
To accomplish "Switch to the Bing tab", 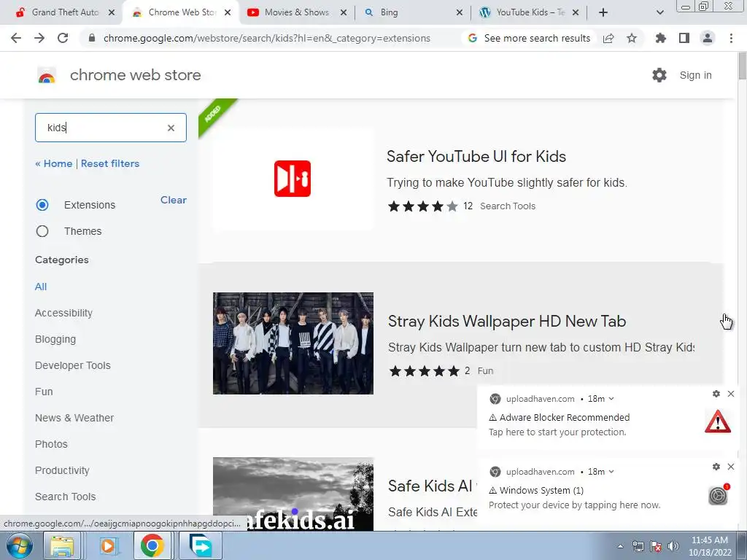I will (x=412, y=12).
